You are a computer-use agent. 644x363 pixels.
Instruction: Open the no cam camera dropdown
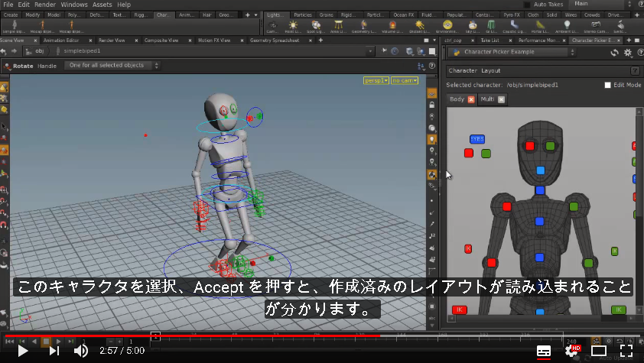pyautogui.click(x=405, y=80)
